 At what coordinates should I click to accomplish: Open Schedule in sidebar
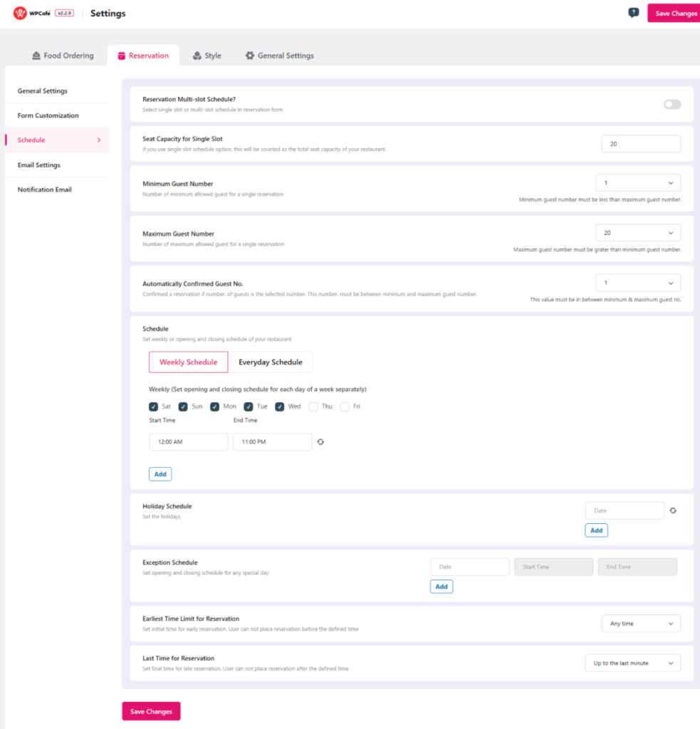click(57, 140)
